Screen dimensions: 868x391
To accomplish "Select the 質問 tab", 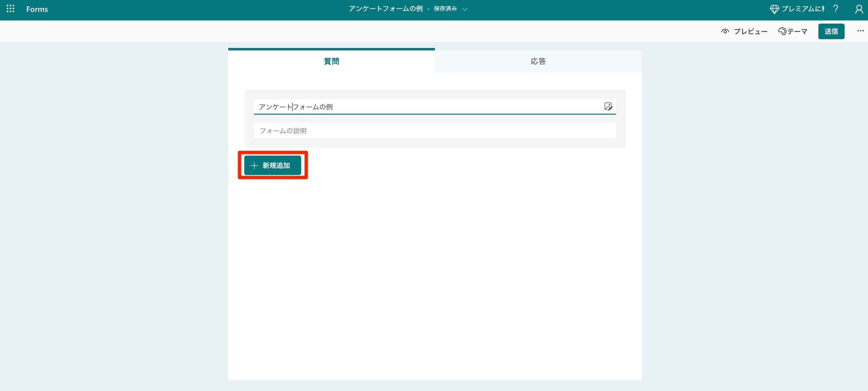I will (331, 61).
